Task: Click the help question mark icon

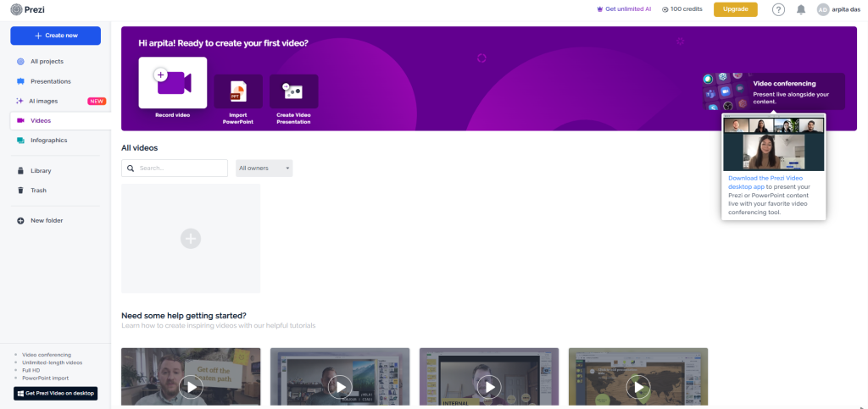Action: 778,9
